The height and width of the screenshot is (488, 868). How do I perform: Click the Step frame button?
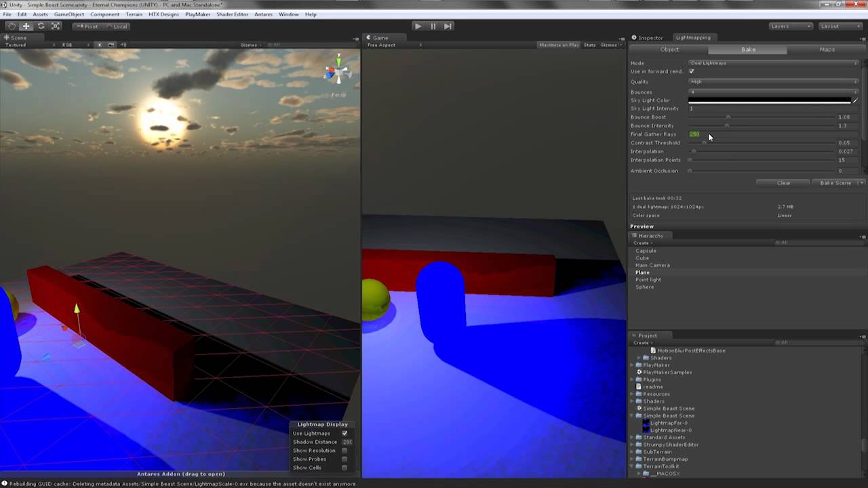point(448,26)
